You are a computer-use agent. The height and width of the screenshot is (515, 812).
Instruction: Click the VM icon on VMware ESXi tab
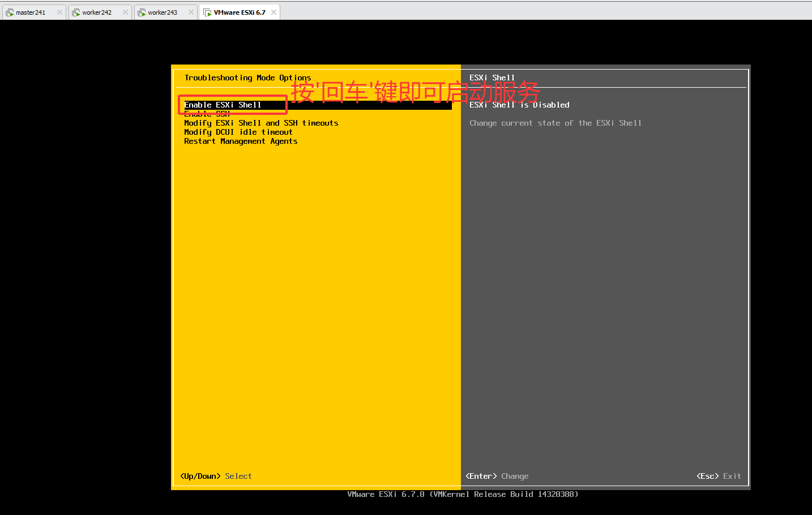(207, 12)
